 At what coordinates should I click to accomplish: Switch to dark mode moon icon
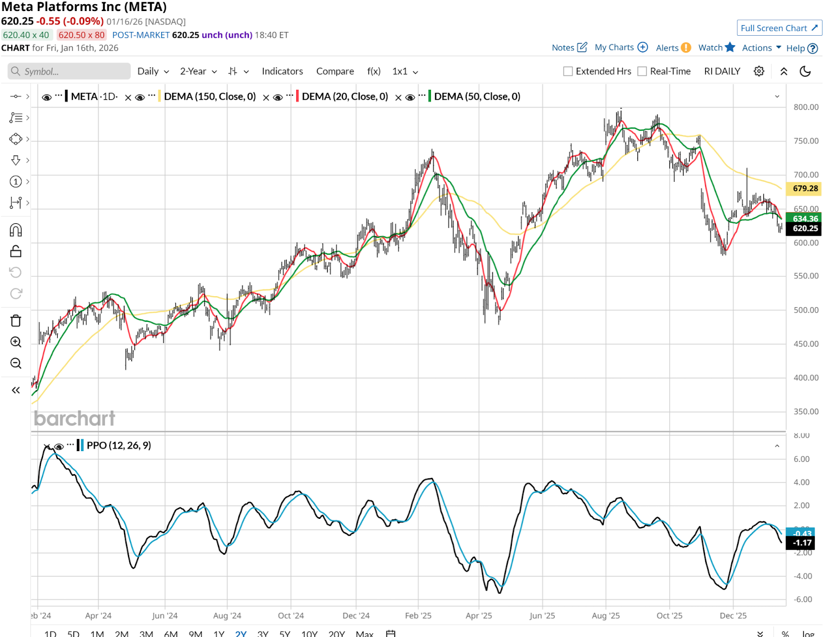pyautogui.click(x=805, y=71)
